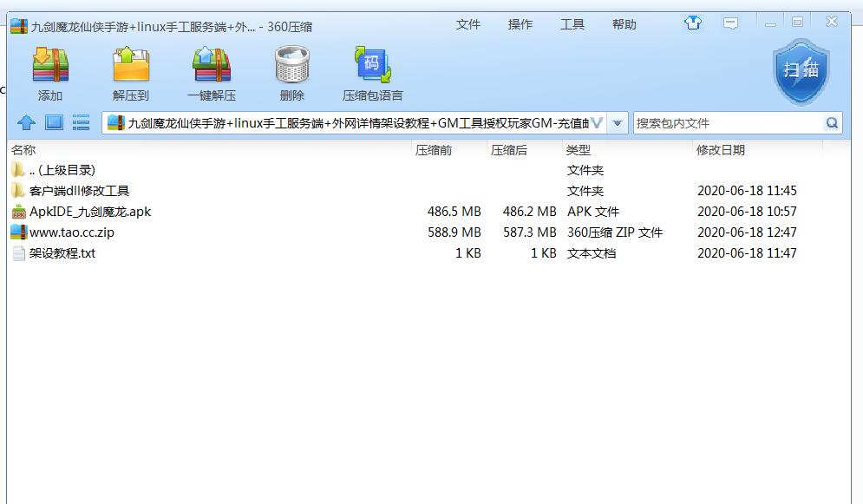This screenshot has width=863, height=504.
Task: Sort files by the 修改日期 column header
Action: (720, 150)
